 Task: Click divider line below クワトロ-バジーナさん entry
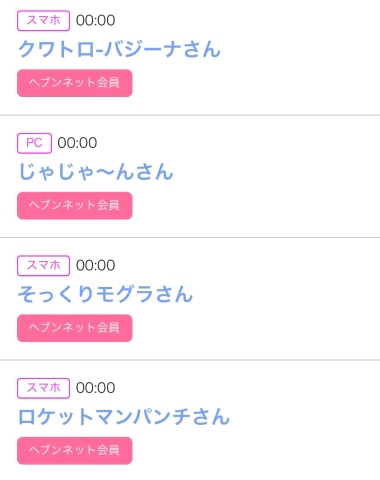(x=190, y=115)
